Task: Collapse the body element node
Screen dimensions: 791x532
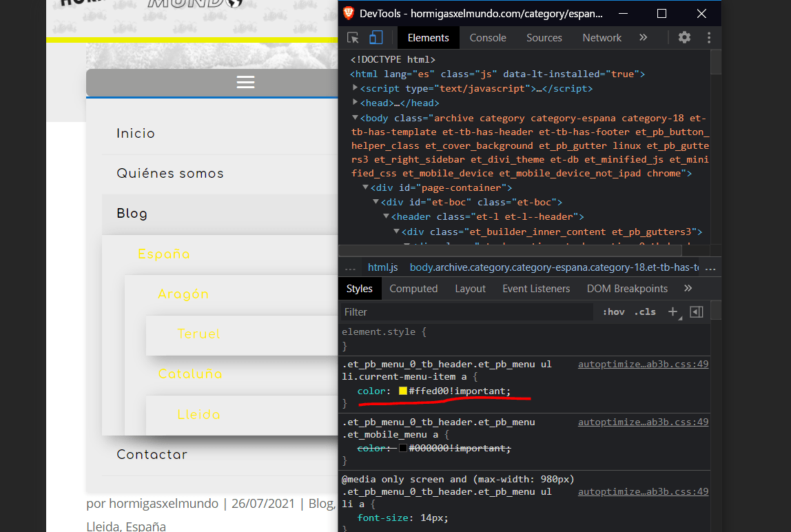Action: [x=355, y=118]
